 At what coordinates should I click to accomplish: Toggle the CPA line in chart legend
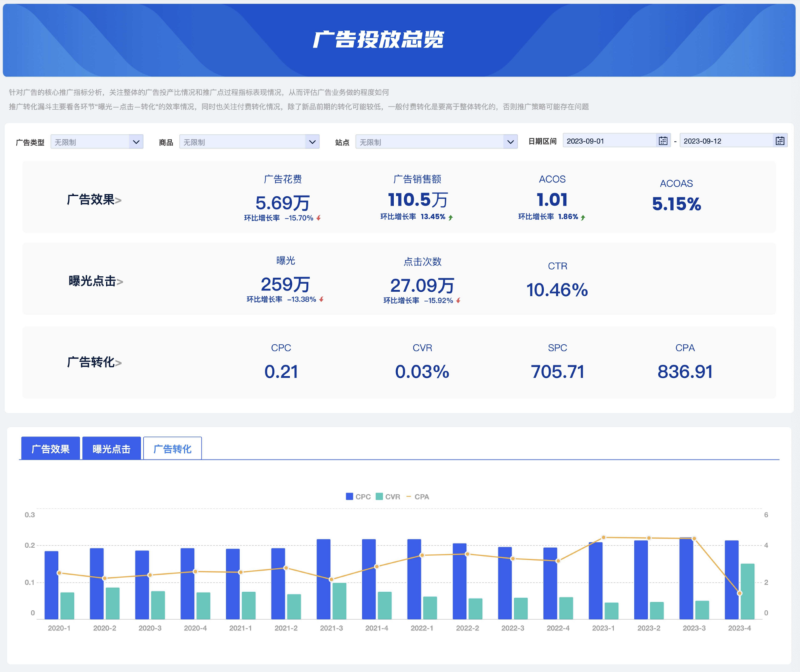pos(417,497)
